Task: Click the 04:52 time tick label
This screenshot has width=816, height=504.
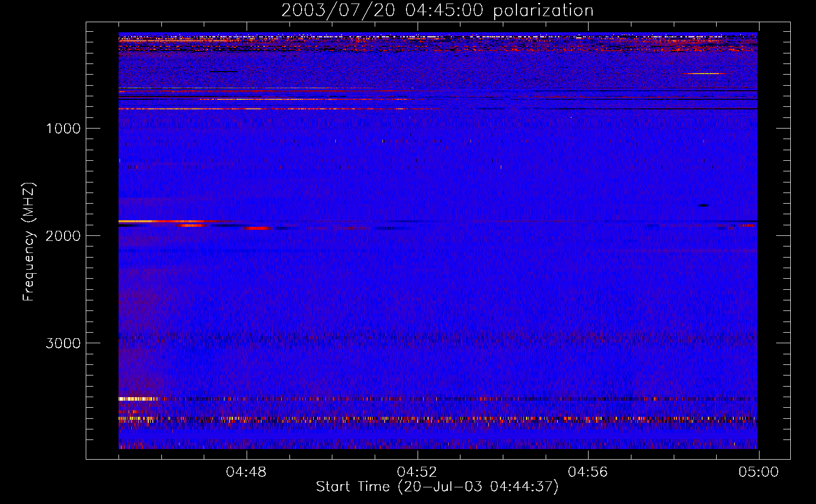Action: coord(417,472)
